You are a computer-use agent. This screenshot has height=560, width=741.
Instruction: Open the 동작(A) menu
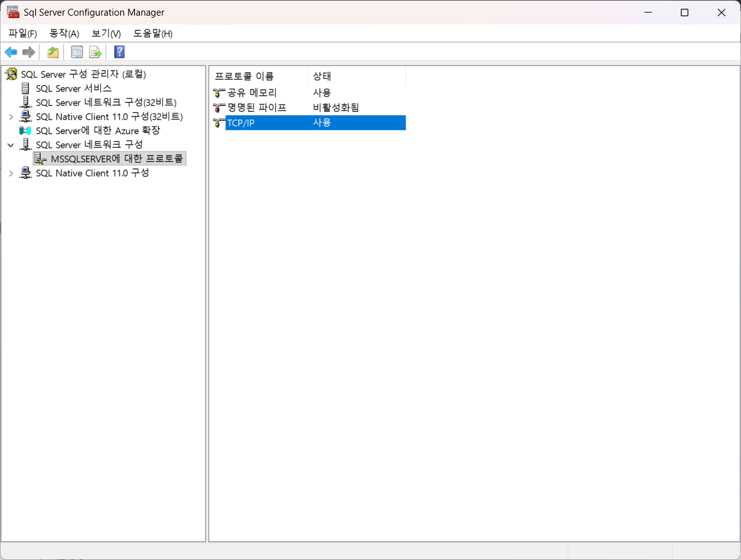[65, 34]
